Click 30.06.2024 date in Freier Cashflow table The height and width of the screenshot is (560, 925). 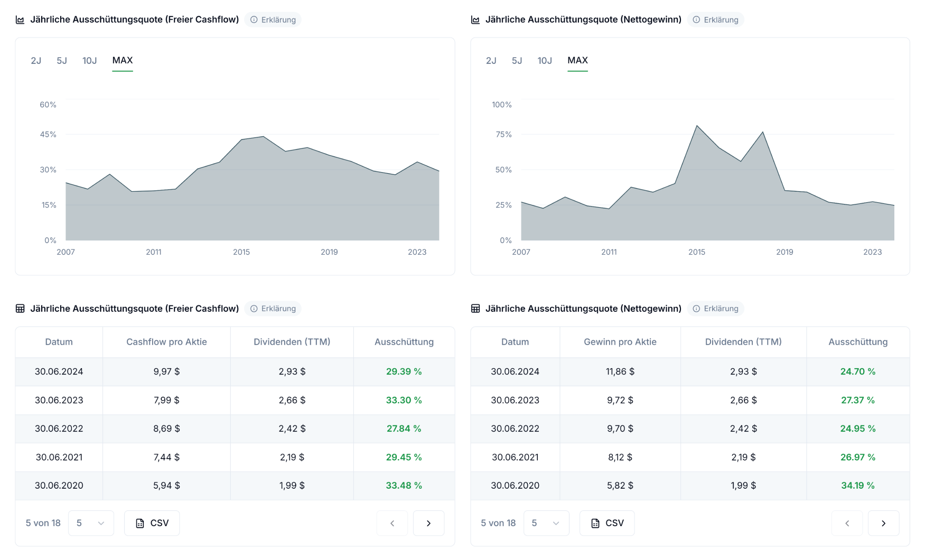59,371
